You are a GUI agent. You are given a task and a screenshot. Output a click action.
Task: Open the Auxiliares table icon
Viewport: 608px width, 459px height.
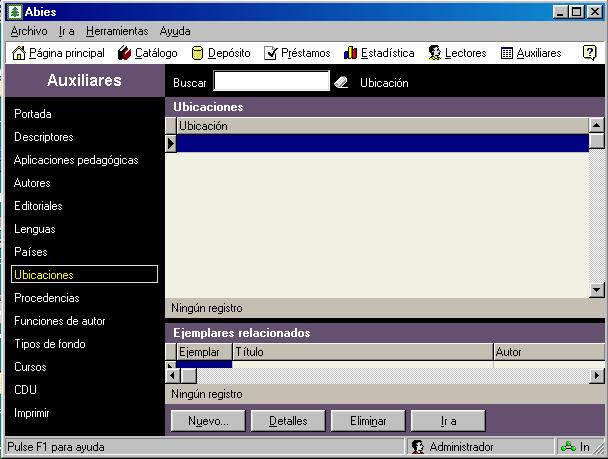click(x=507, y=53)
